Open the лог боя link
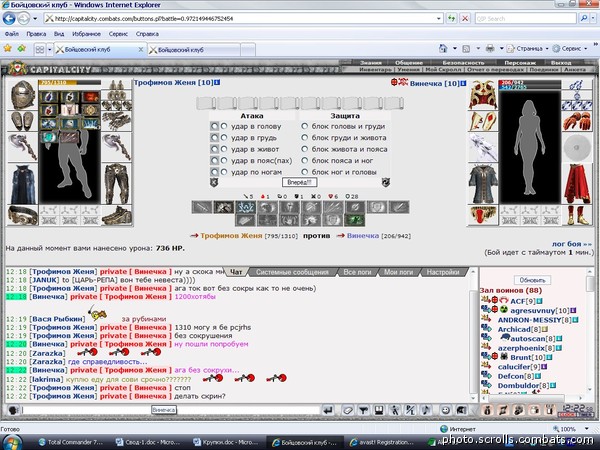The width and height of the screenshot is (600, 450). coord(572,244)
